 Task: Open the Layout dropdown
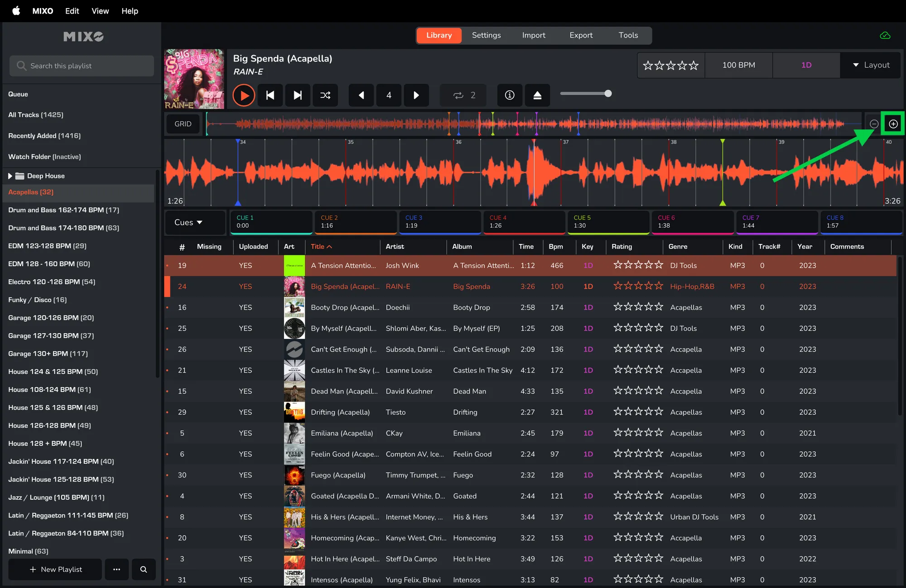click(871, 65)
